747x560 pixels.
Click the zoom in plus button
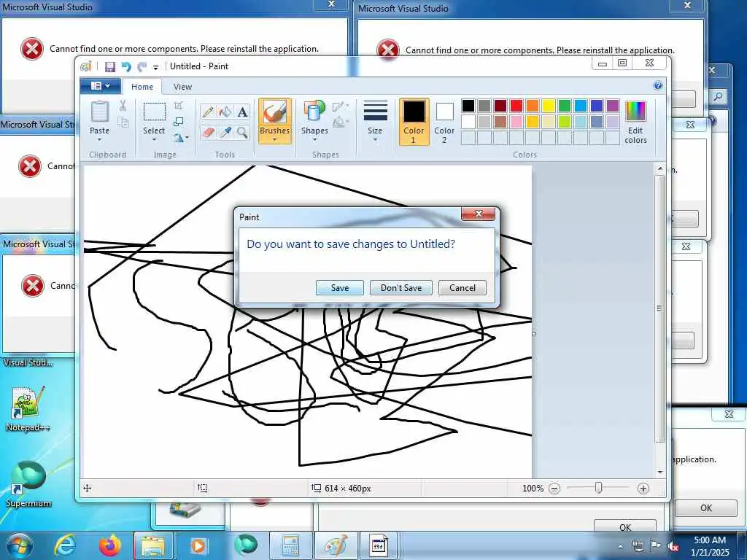[x=643, y=488]
